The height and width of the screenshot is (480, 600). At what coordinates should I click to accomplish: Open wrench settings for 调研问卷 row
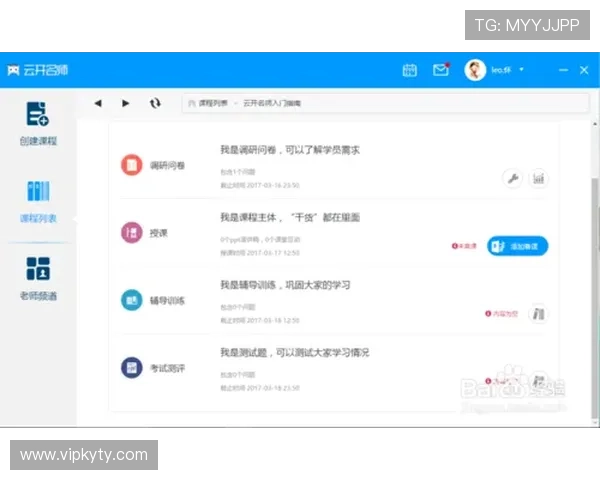[512, 178]
